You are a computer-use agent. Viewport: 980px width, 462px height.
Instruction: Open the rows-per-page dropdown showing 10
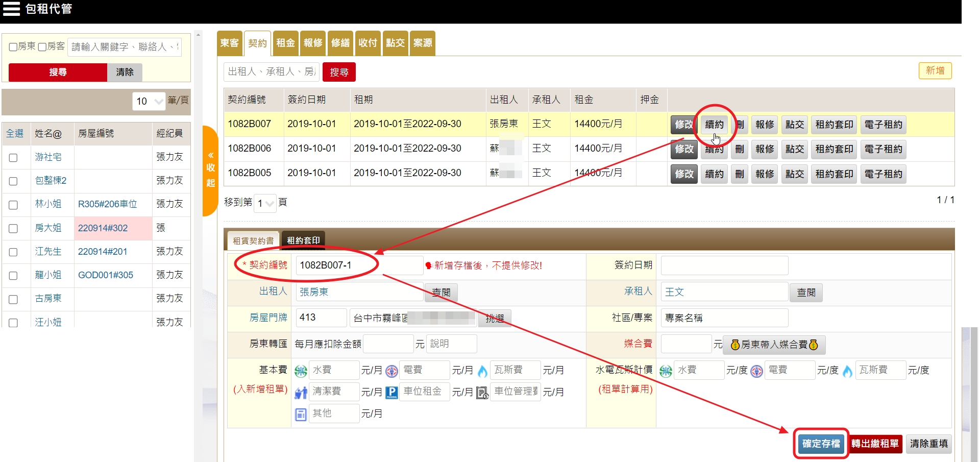coord(149,101)
